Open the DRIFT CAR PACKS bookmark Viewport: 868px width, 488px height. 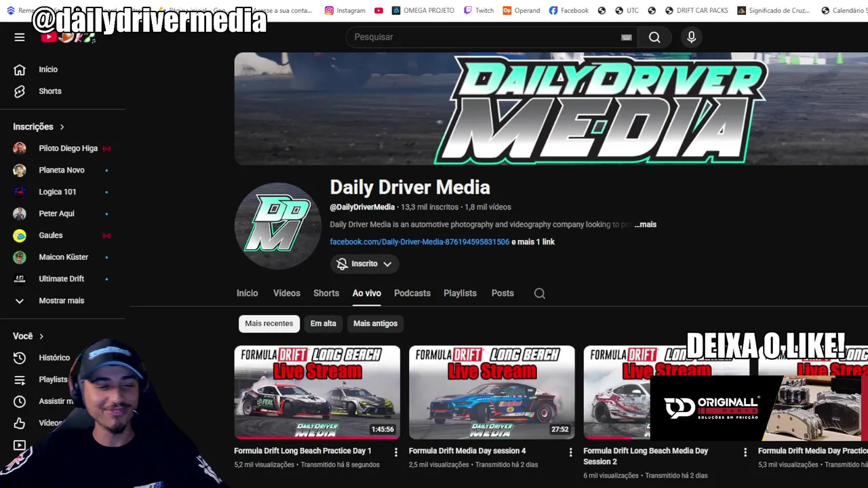[696, 10]
